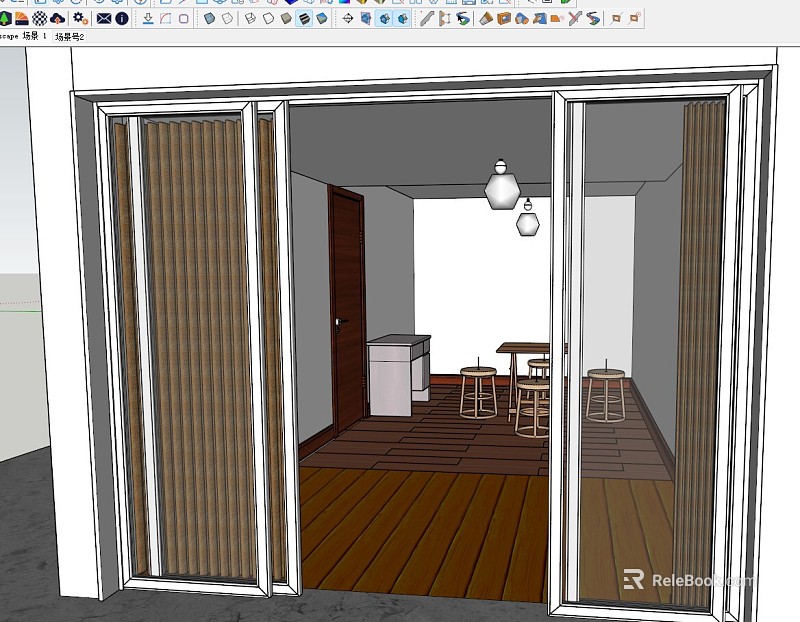Toggle the X-ray face style
This screenshot has height=622, width=800.
pos(209,19)
